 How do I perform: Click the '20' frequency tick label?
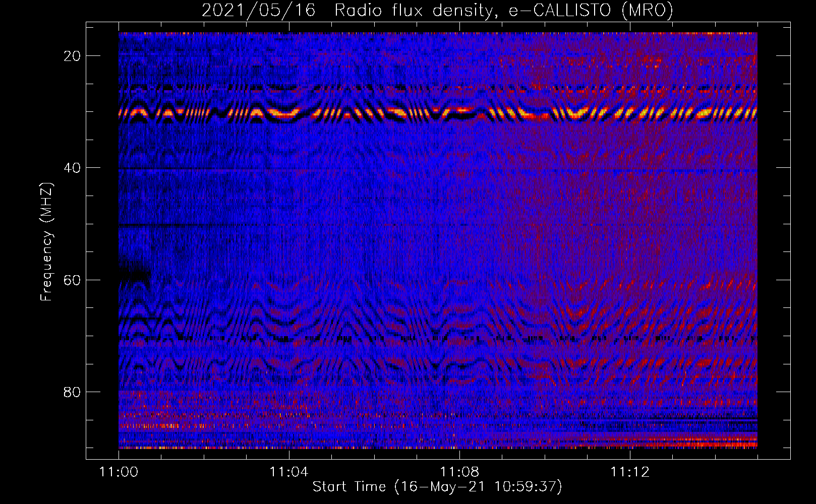click(x=72, y=56)
